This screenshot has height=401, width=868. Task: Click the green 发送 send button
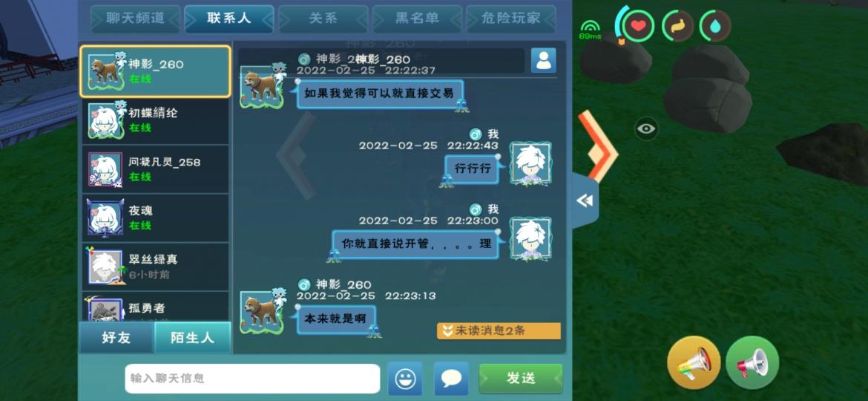point(520,378)
